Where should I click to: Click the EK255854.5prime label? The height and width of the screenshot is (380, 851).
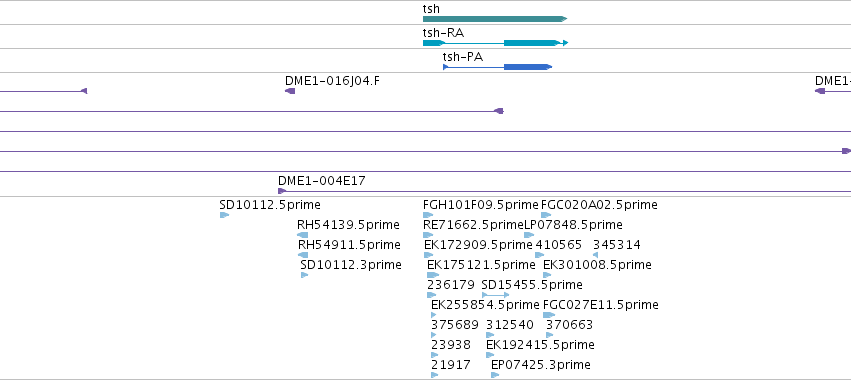(x=485, y=305)
